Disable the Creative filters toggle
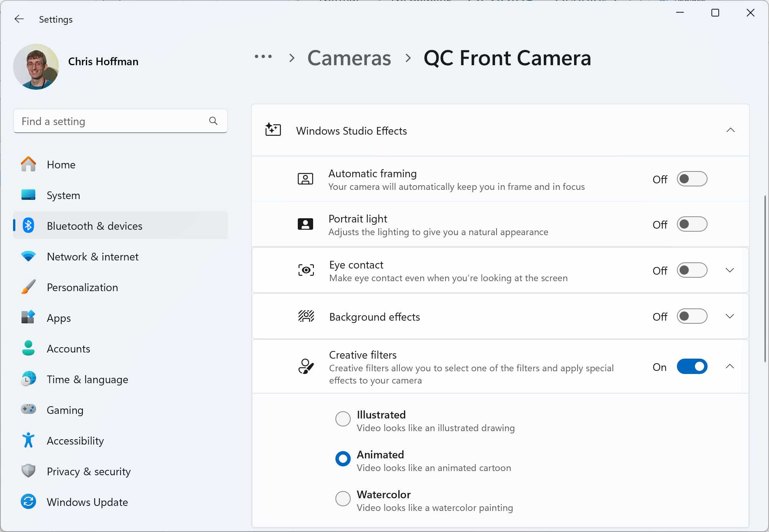This screenshot has width=769, height=532. [x=692, y=366]
